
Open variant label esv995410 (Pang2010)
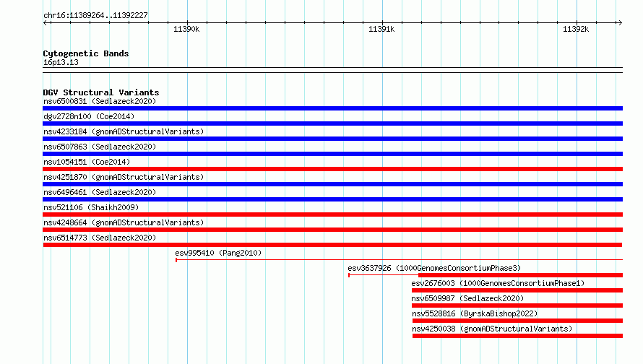[218, 253]
